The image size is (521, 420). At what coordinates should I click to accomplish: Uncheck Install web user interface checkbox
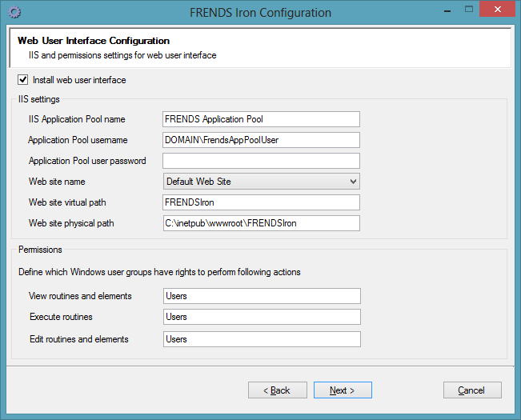[23, 80]
